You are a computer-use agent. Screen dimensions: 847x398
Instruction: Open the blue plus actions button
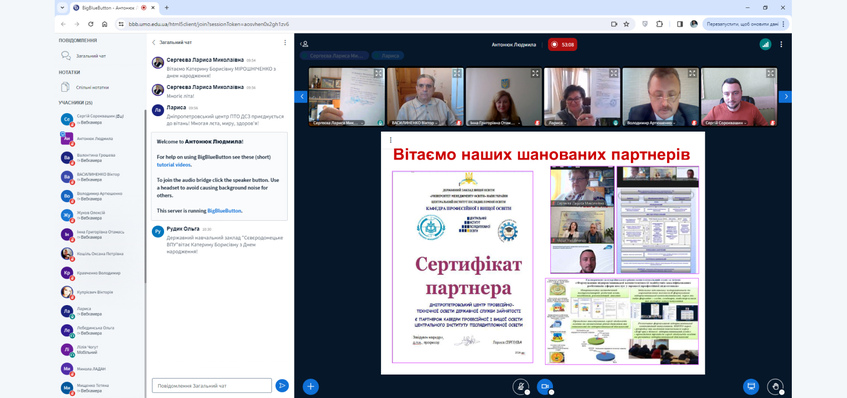(x=310, y=386)
